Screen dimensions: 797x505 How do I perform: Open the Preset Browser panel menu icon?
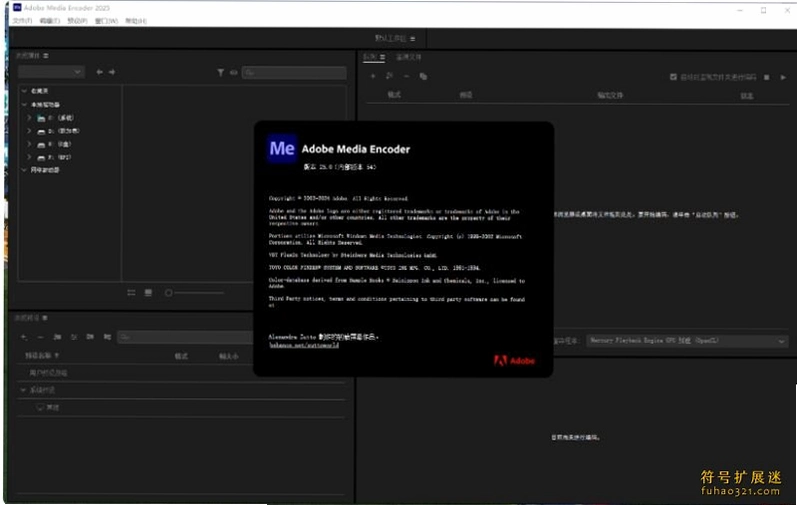tap(45, 318)
